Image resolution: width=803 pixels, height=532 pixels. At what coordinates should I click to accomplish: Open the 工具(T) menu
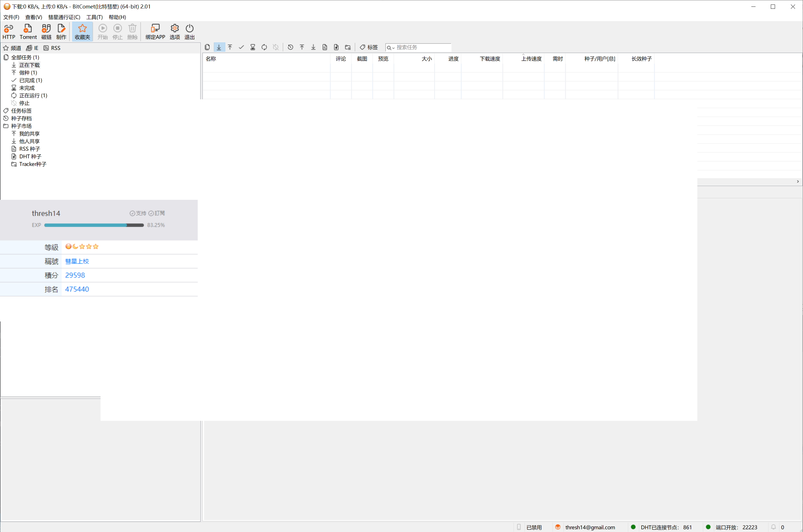94,17
